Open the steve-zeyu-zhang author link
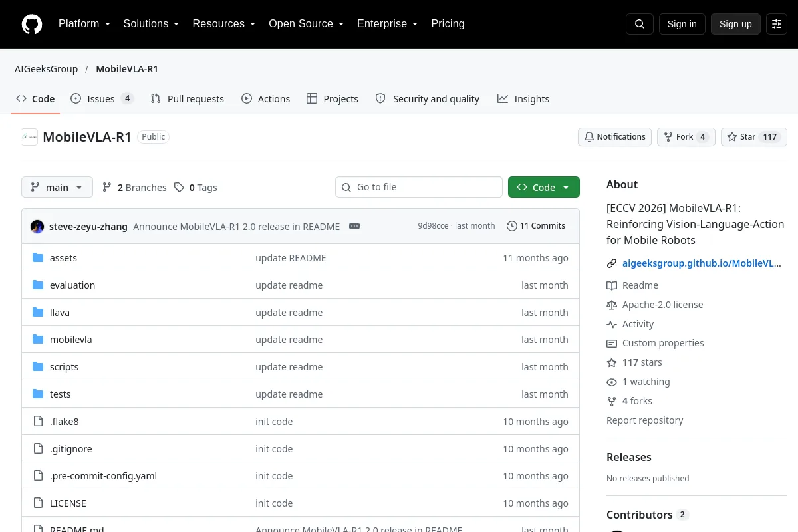This screenshot has width=798, height=532. pos(88,227)
